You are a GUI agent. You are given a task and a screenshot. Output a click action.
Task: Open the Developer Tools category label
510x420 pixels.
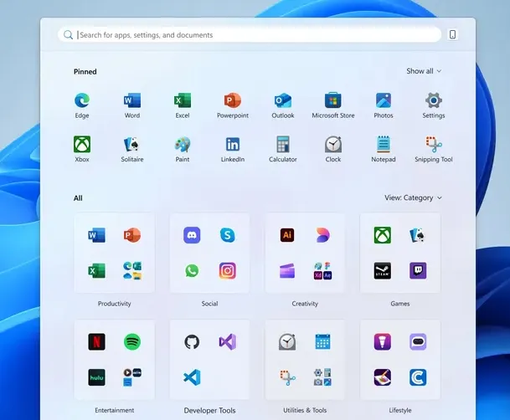coord(209,410)
